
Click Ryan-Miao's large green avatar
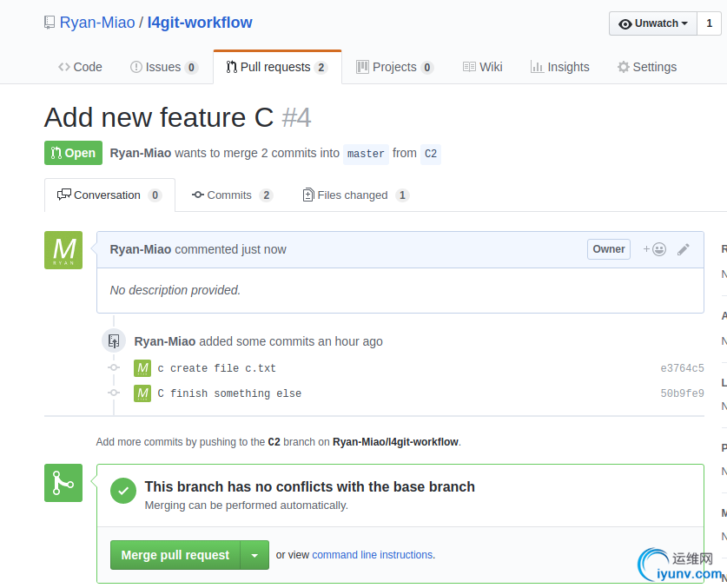point(63,250)
